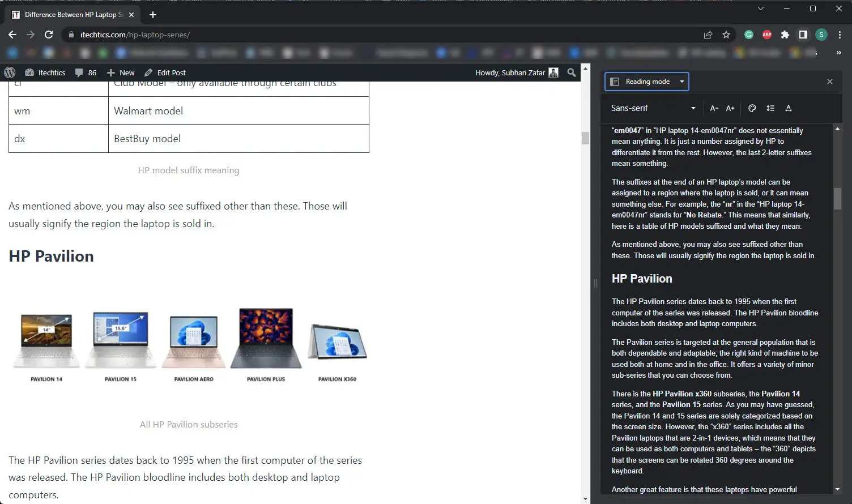Screen dimensions: 852x504
Task: Open the color theme palette icon
Action: click(x=752, y=108)
